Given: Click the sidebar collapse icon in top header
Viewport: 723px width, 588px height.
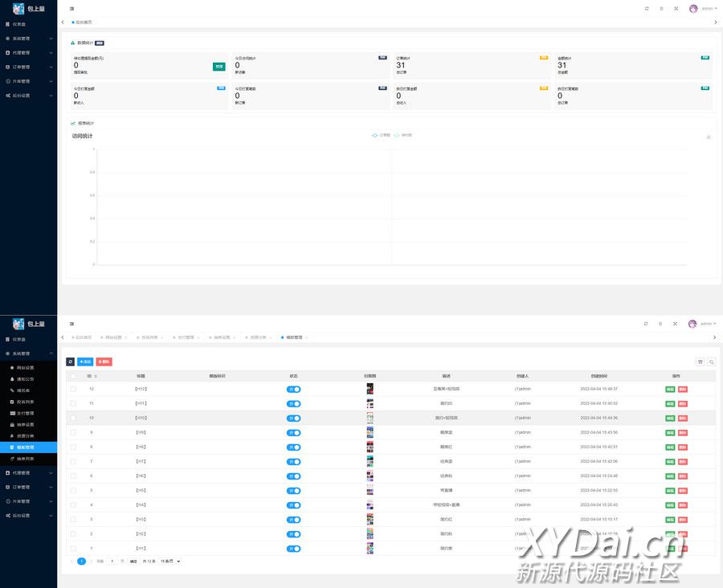Looking at the screenshot, I should pos(71,9).
